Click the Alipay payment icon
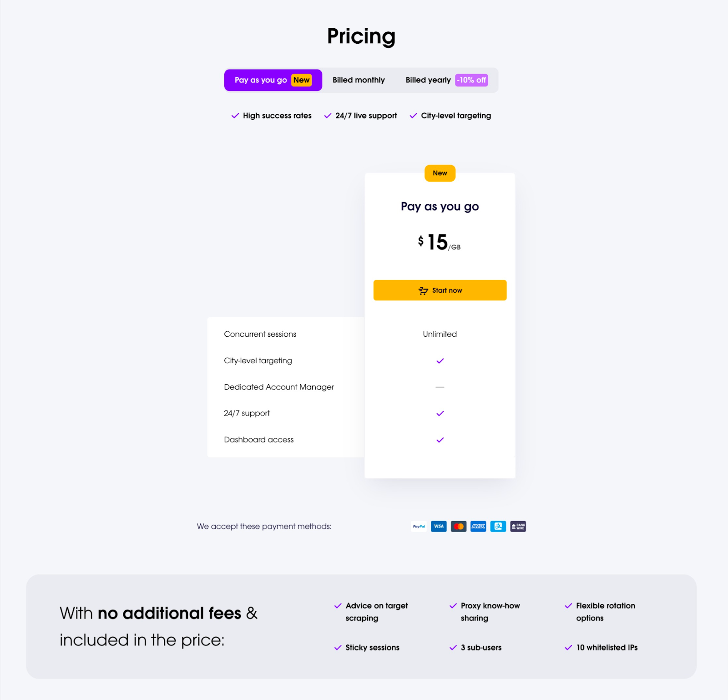The width and height of the screenshot is (728, 700). click(x=498, y=527)
